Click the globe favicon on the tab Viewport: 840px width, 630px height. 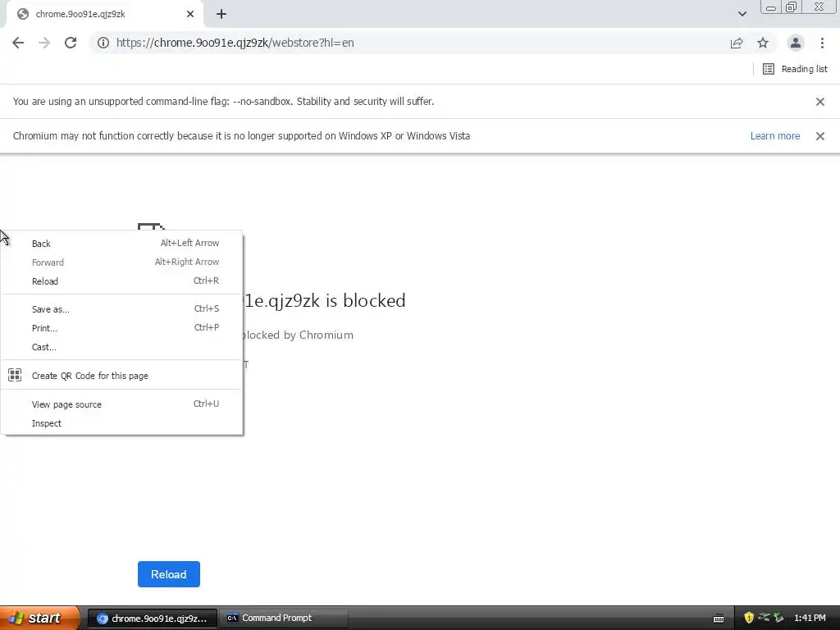[23, 15]
